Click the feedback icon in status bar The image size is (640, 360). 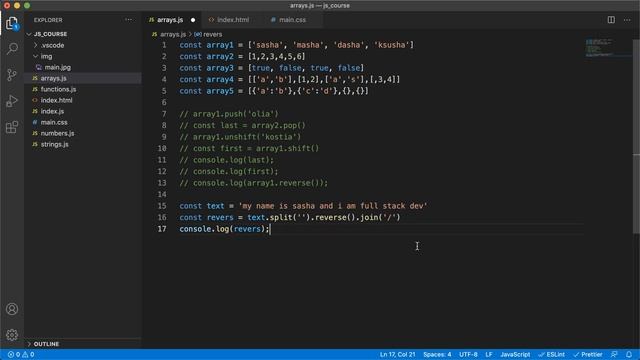click(x=614, y=354)
